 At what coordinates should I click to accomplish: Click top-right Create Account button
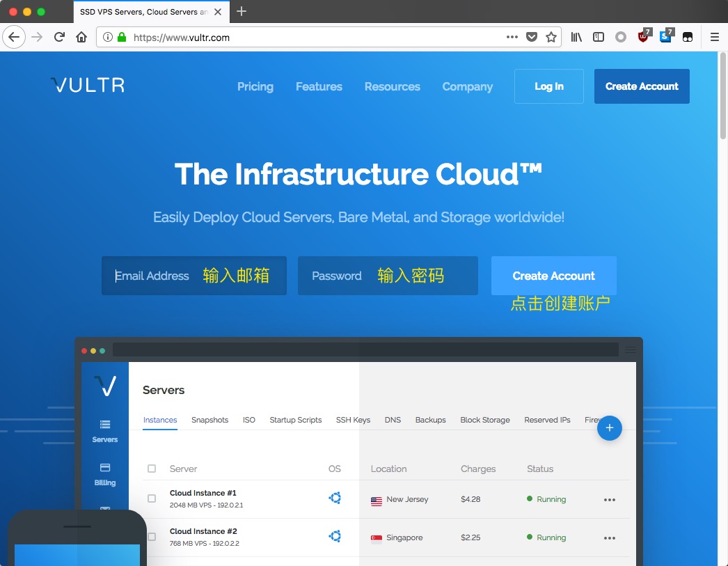pos(642,86)
